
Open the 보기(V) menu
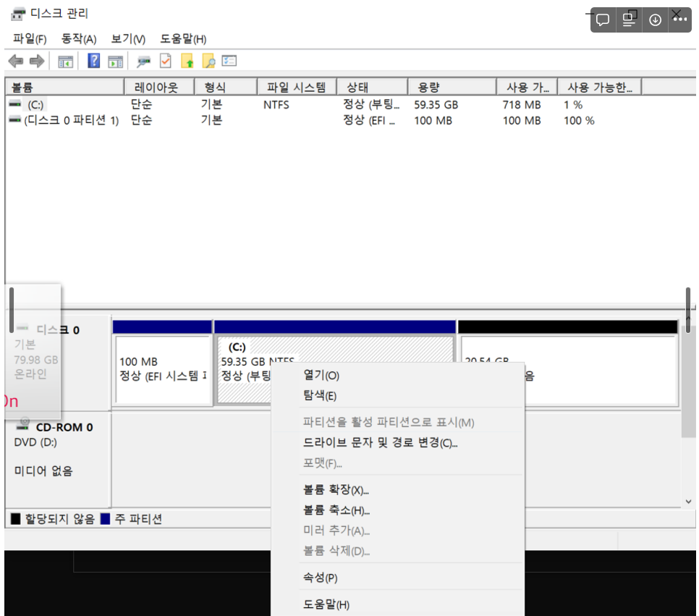(128, 39)
